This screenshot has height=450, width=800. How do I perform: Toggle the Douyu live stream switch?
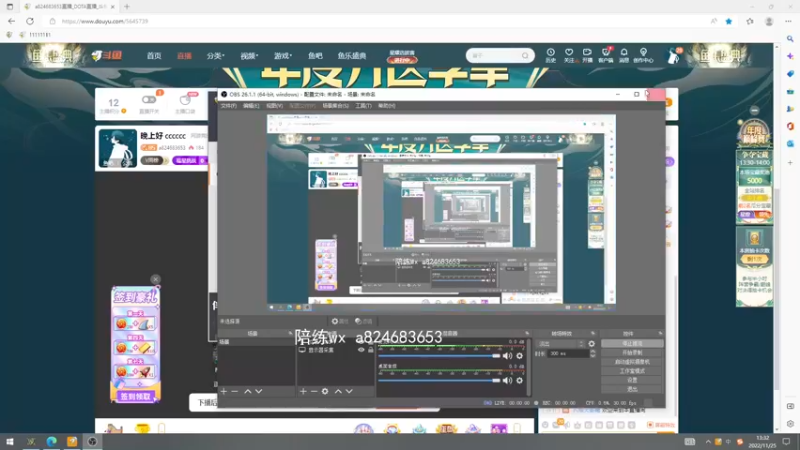point(149,99)
